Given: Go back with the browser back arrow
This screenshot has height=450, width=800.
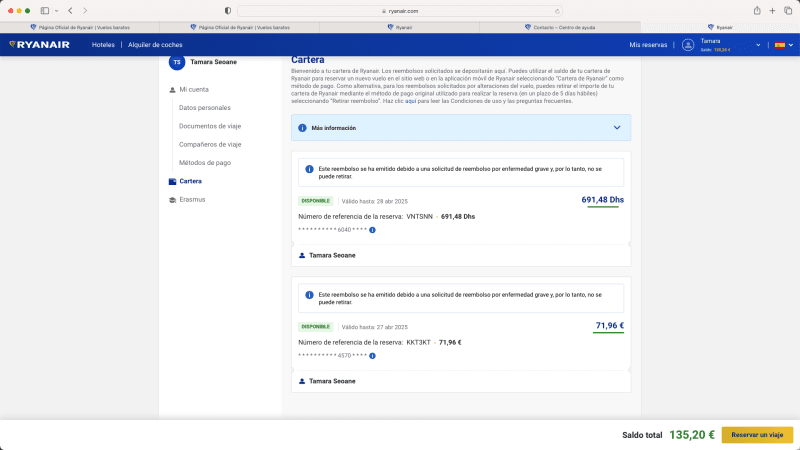Looking at the screenshot, I should [x=70, y=11].
